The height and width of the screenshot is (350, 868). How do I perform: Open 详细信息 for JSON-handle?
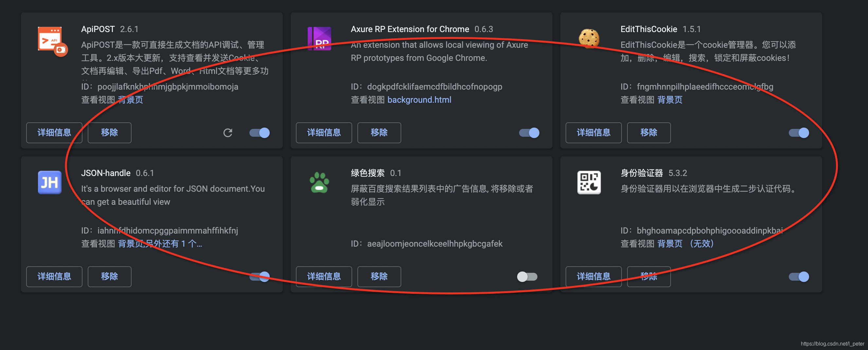click(54, 276)
